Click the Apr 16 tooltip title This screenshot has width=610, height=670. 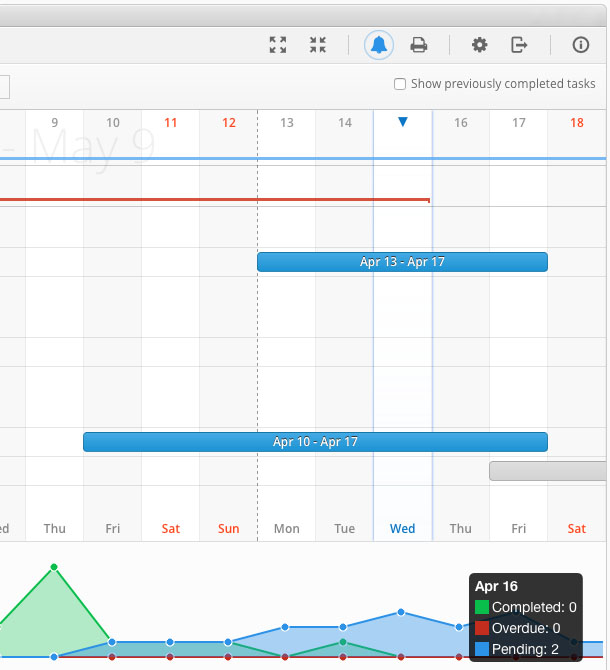click(x=496, y=586)
